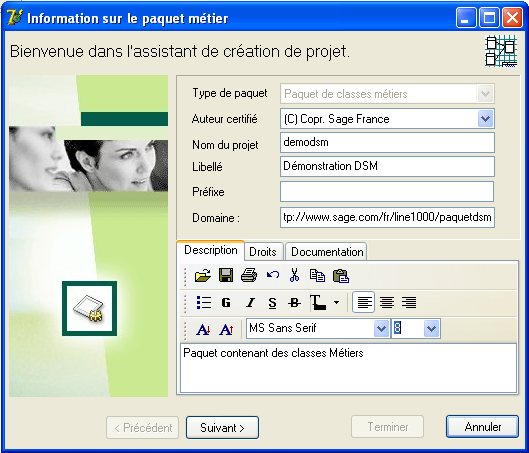Click the Suivant button
The width and height of the screenshot is (529, 453).
pyautogui.click(x=222, y=428)
